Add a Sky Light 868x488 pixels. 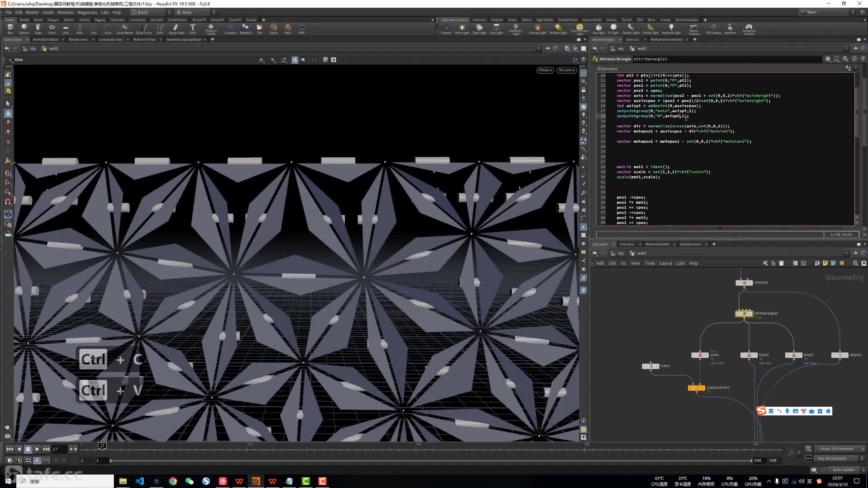[x=599, y=29]
